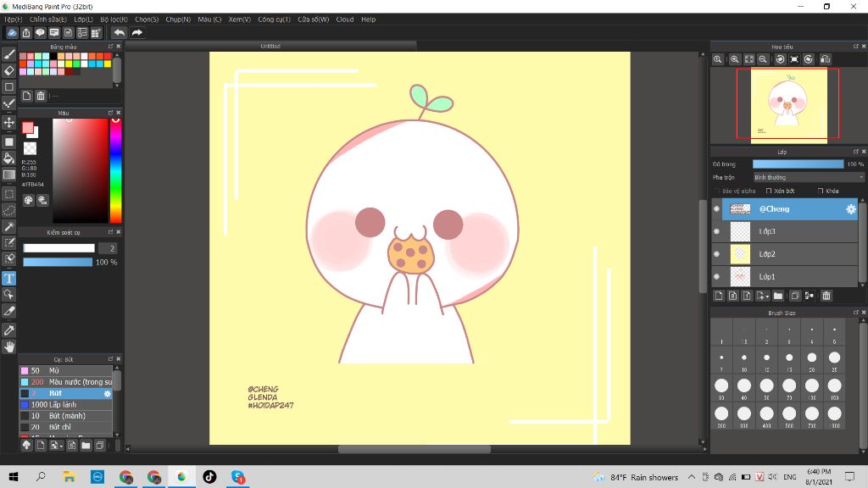Hide the Lớp3 layer
This screenshot has width=868, height=488.
click(716, 231)
